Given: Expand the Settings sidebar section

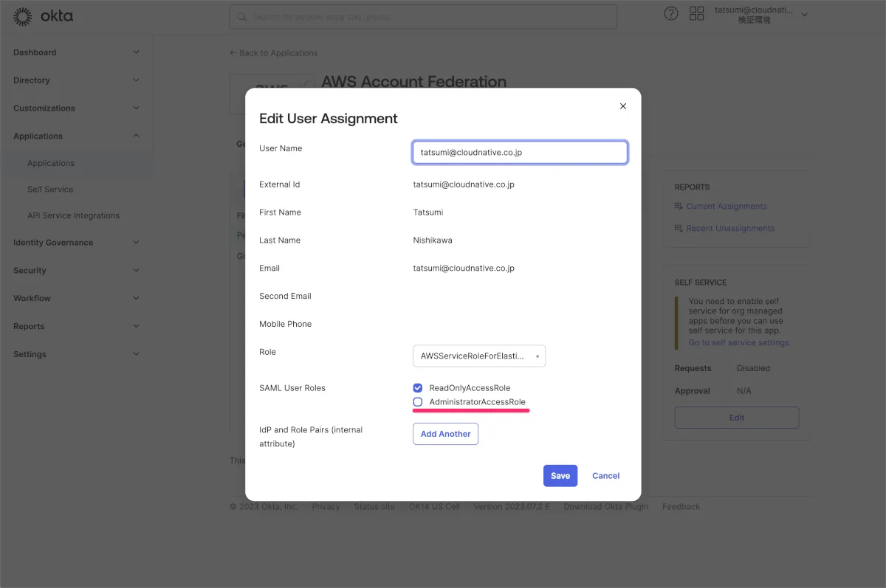Looking at the screenshot, I should [136, 355].
